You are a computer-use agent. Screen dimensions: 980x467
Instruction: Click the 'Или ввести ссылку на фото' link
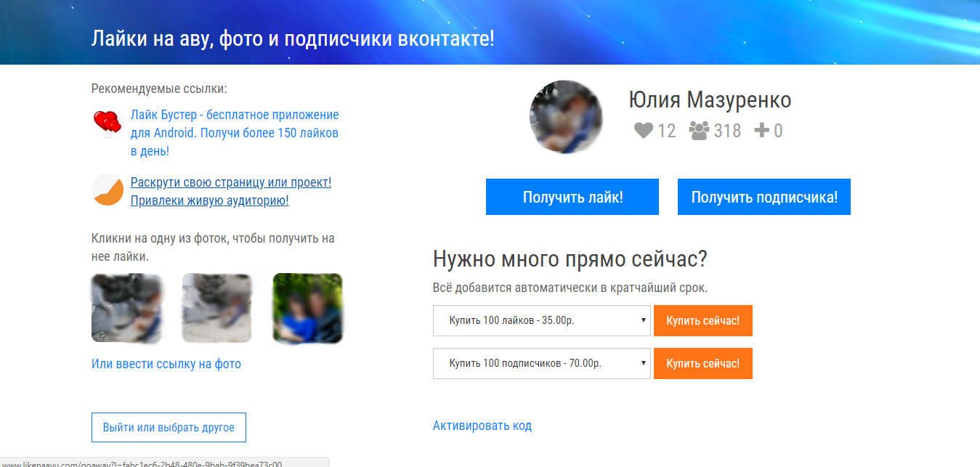coord(166,363)
